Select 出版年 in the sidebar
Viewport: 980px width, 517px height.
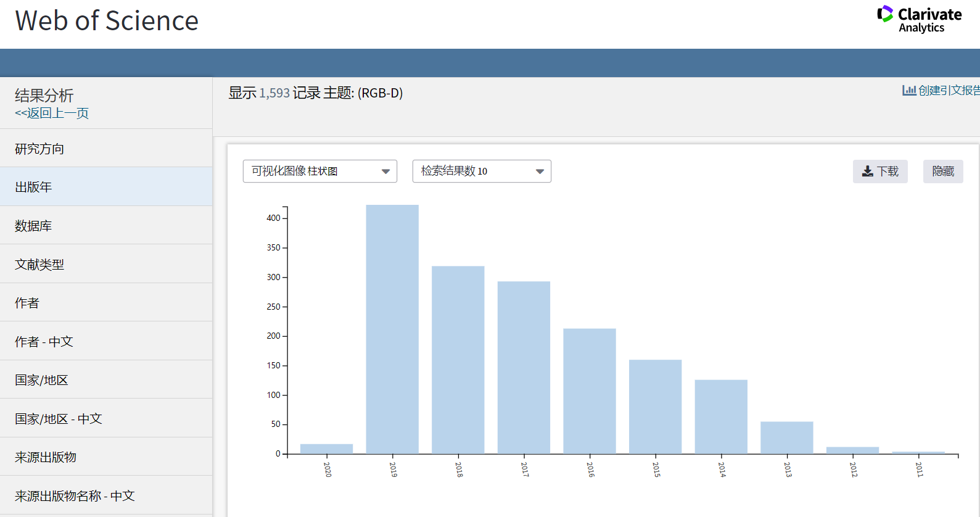106,187
